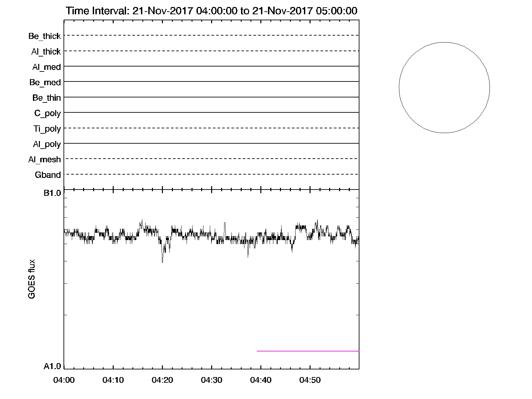
Task: Click the 04:50 time axis label
Action: 310,380
